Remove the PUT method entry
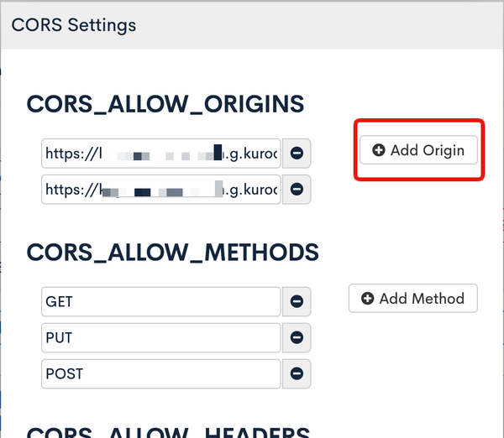This screenshot has width=504, height=438. point(297,338)
